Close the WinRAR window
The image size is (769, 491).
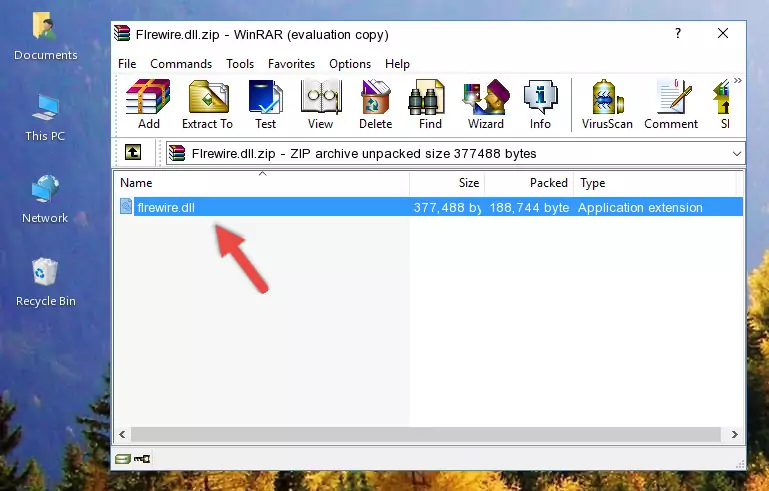click(722, 33)
